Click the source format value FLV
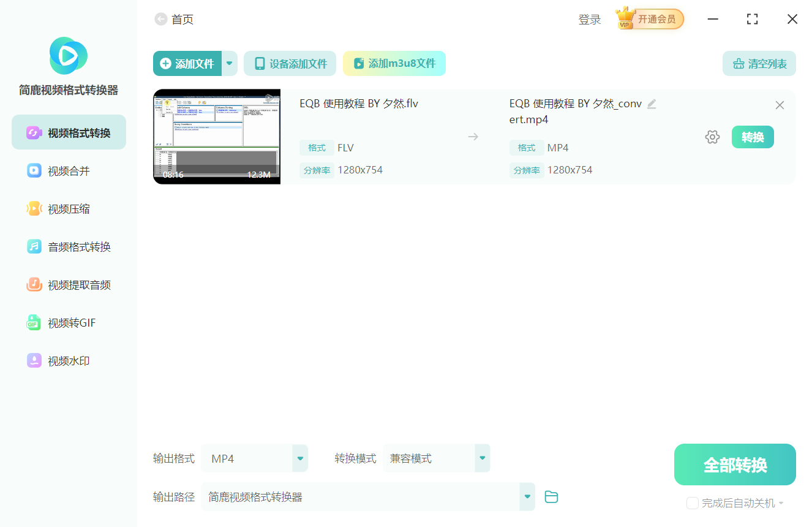Image resolution: width=812 pixels, height=527 pixels. pos(345,148)
